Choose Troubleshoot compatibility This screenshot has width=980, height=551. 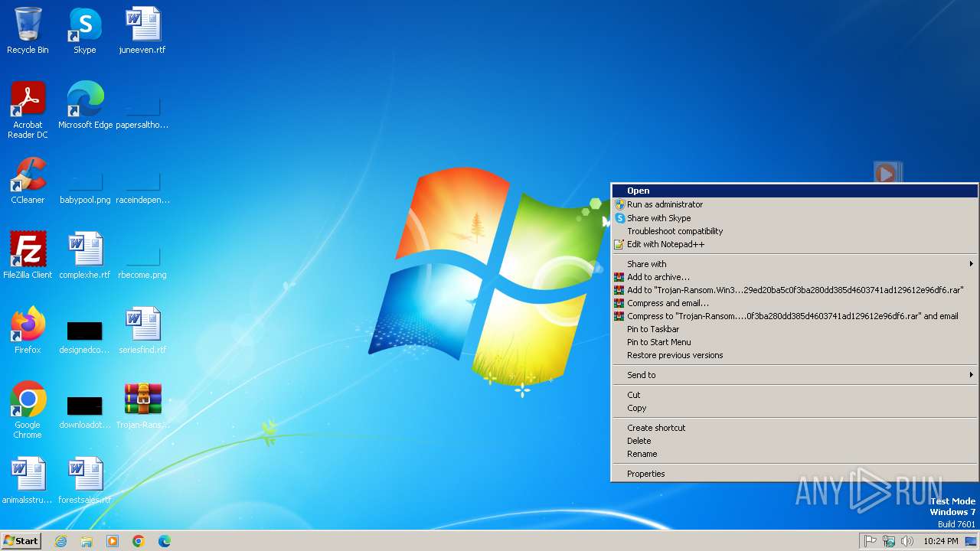pos(794,231)
